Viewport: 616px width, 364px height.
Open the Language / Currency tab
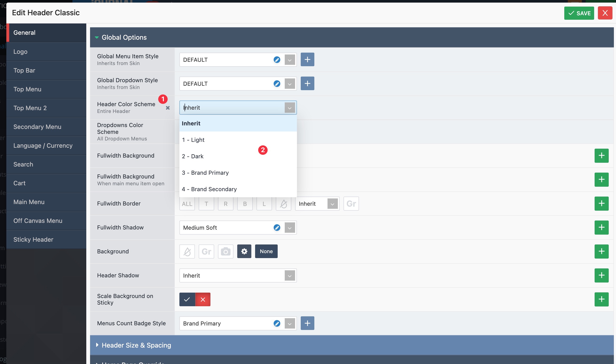pos(46,145)
